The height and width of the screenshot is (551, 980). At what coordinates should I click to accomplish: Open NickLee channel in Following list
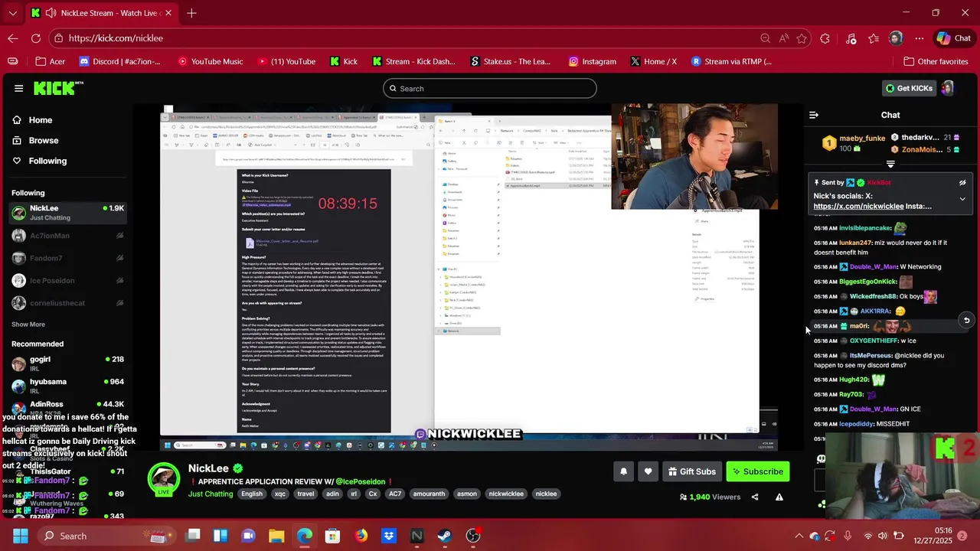(x=67, y=213)
